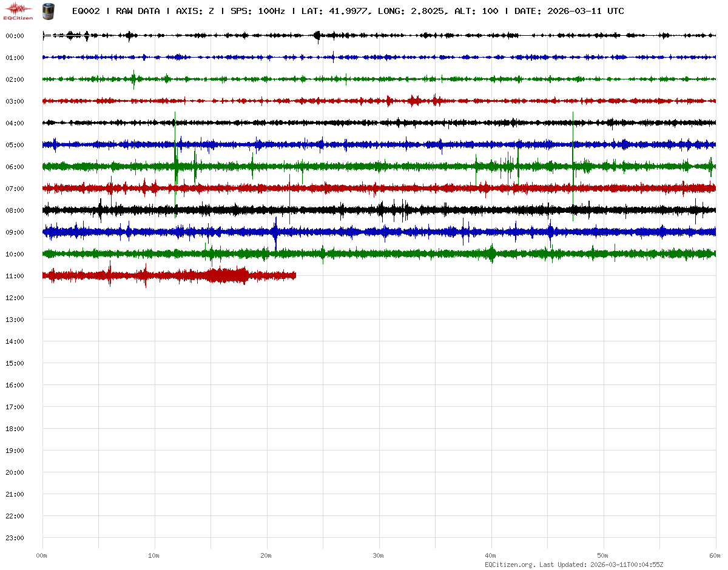This screenshot has width=728, height=570.
Task: Select the 11:00 hour row label
Action: click(15, 276)
